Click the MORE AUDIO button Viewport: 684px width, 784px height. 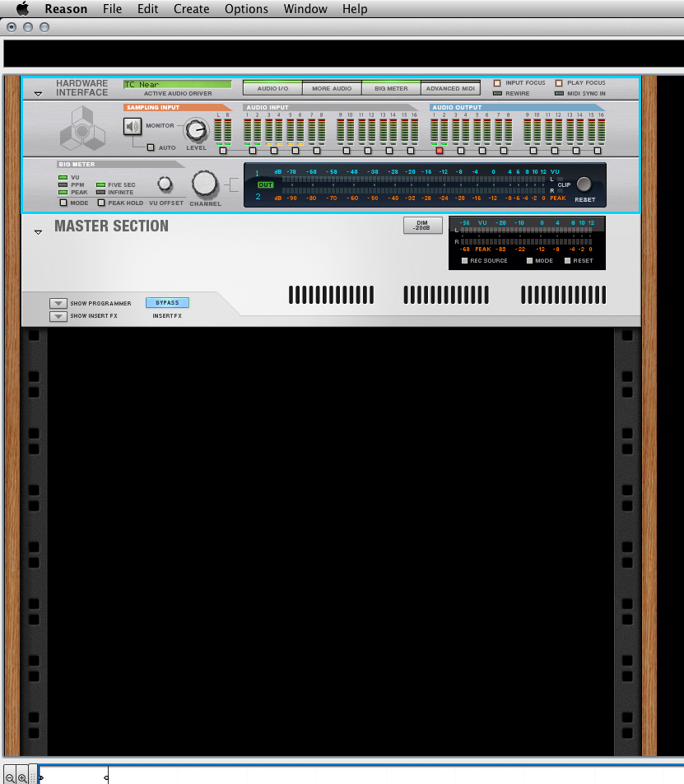(x=332, y=88)
